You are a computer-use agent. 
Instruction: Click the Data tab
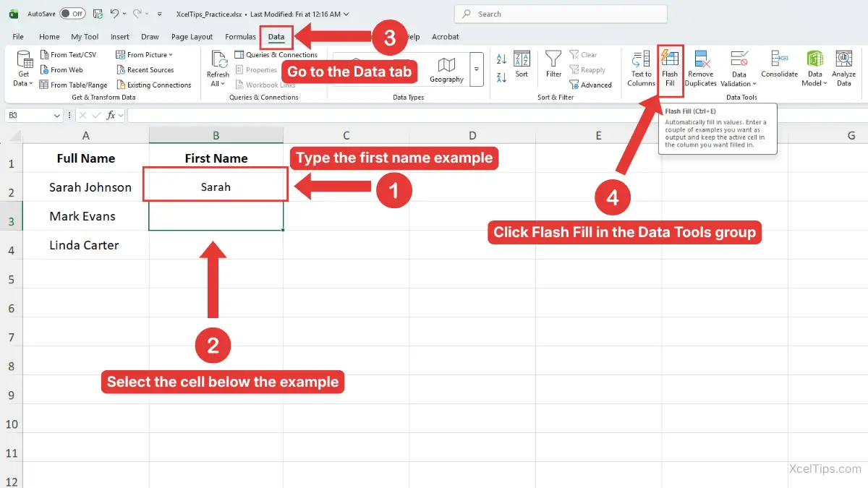[276, 37]
